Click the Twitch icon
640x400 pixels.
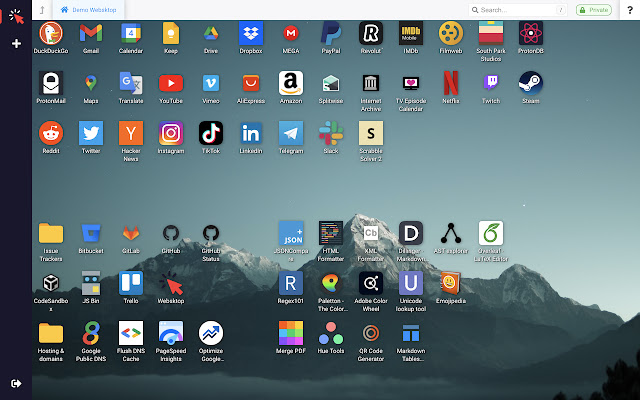pyautogui.click(x=491, y=83)
